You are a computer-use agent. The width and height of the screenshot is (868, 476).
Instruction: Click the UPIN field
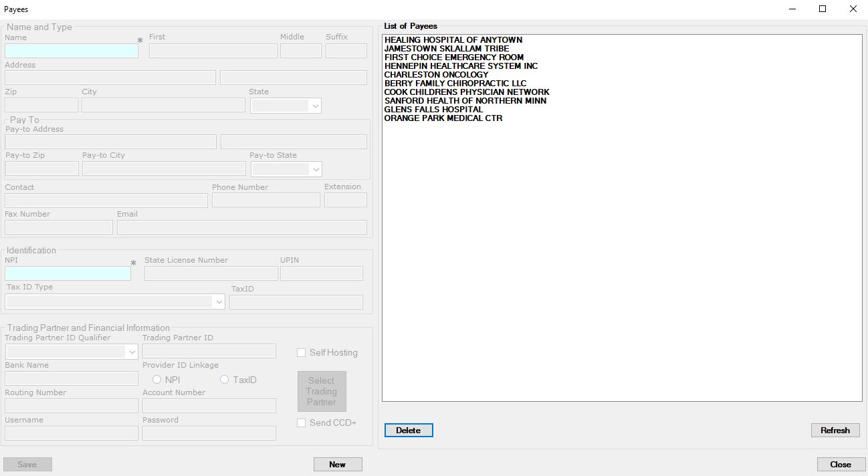click(322, 273)
